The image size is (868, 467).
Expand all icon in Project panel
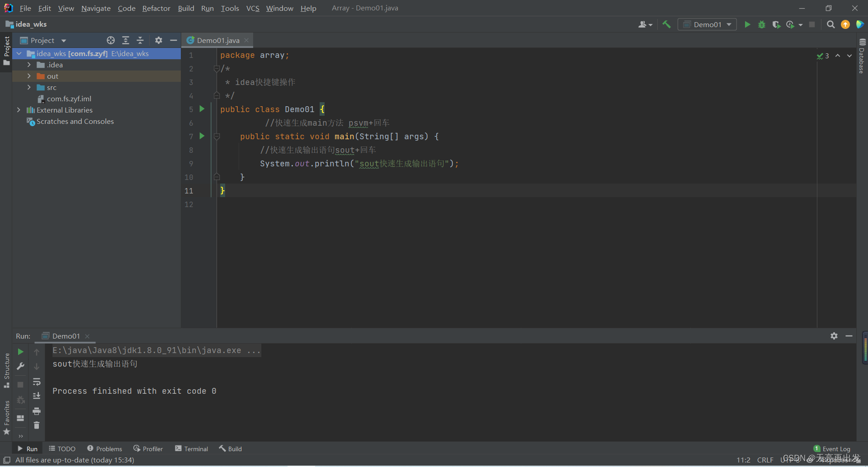[126, 40]
